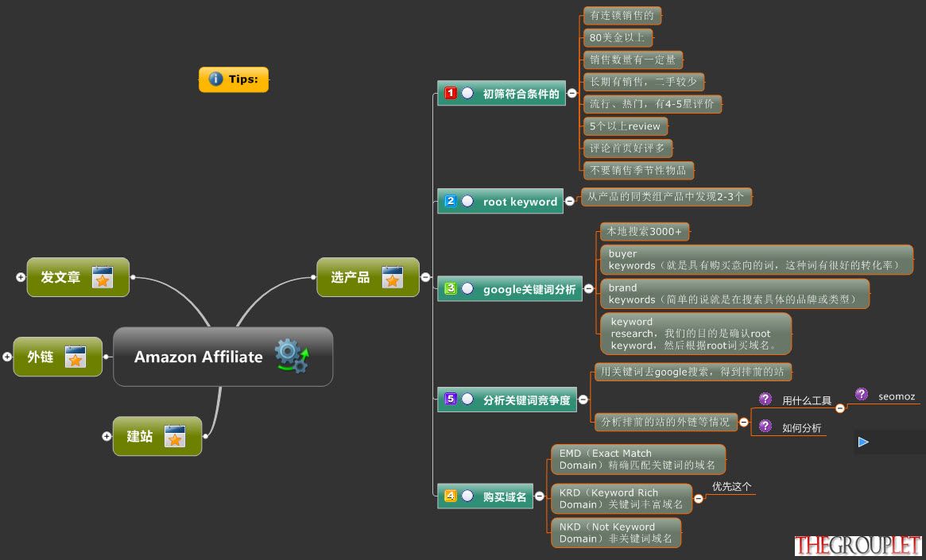Click the seomoz node text
Image resolution: width=926 pixels, height=560 pixels.
[896, 396]
